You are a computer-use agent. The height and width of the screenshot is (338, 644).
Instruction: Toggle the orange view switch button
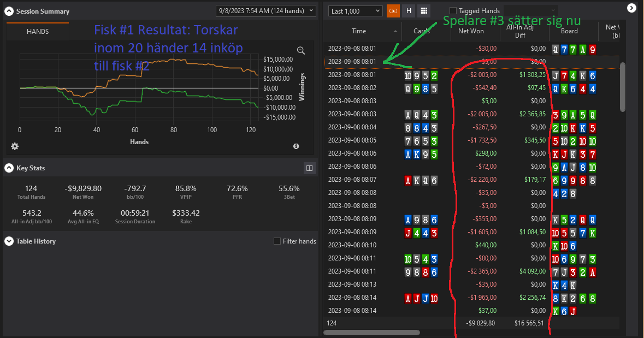393,11
